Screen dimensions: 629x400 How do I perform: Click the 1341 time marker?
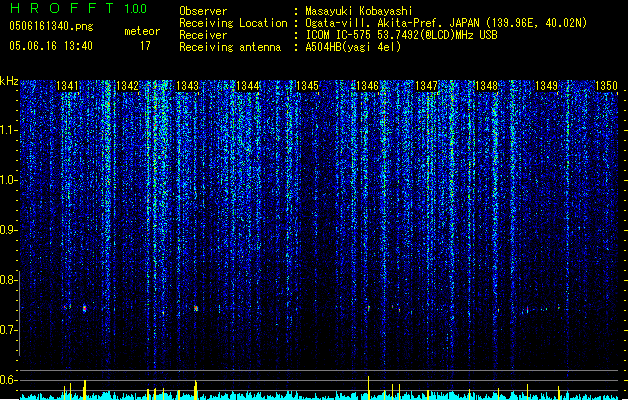coord(67,85)
